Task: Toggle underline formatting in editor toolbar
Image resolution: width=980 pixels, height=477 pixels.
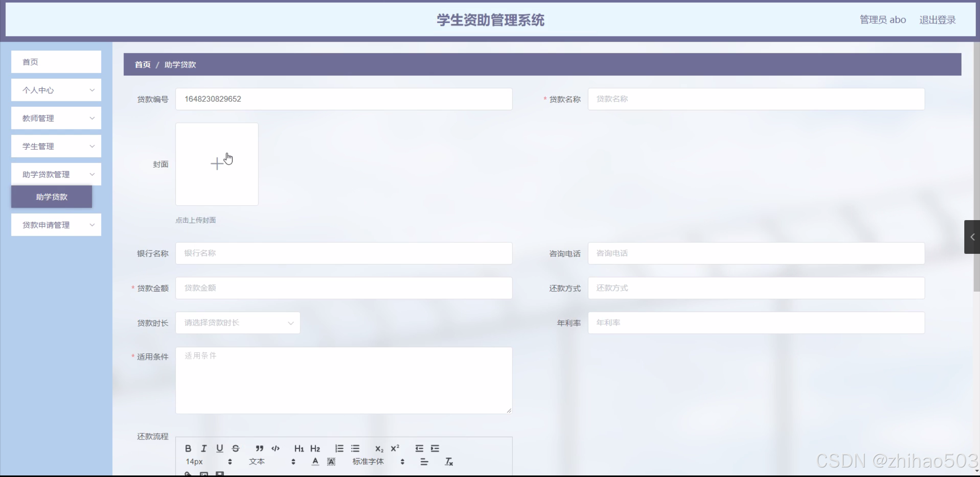Action: pyautogui.click(x=219, y=448)
